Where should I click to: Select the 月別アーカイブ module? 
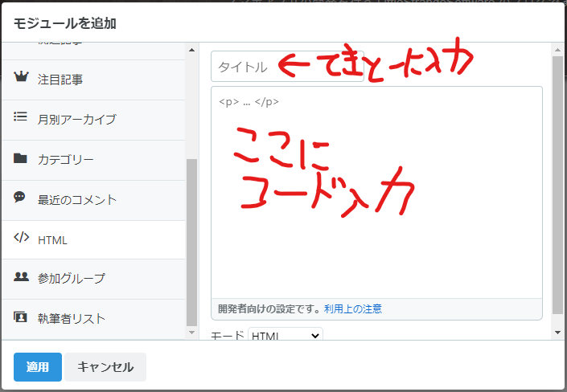(x=93, y=120)
